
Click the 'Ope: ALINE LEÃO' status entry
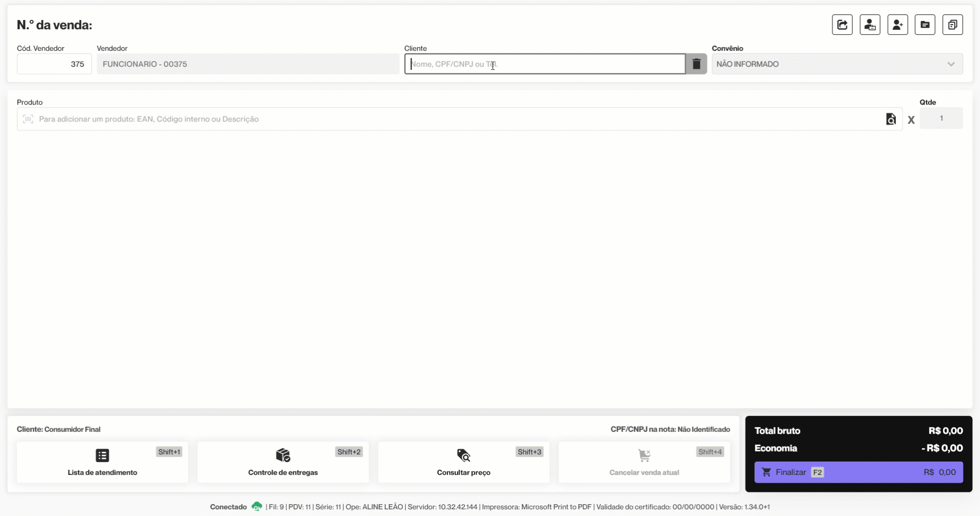coord(374,507)
